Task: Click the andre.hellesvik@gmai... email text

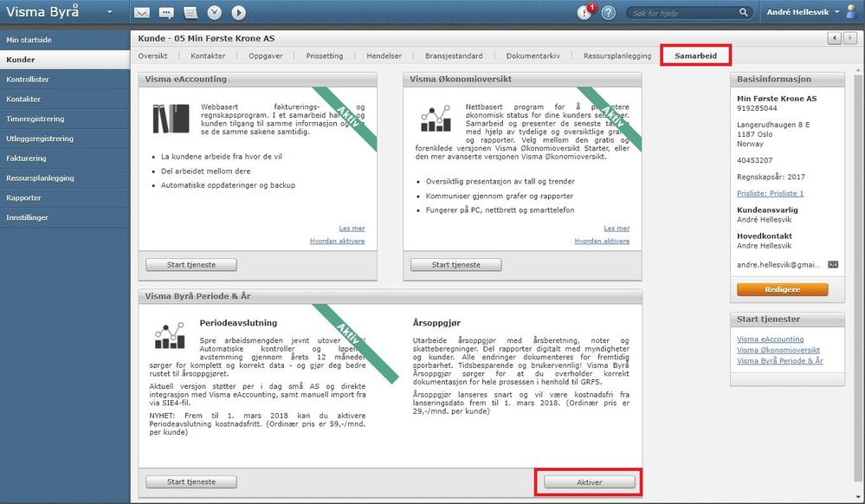Action: tap(778, 264)
